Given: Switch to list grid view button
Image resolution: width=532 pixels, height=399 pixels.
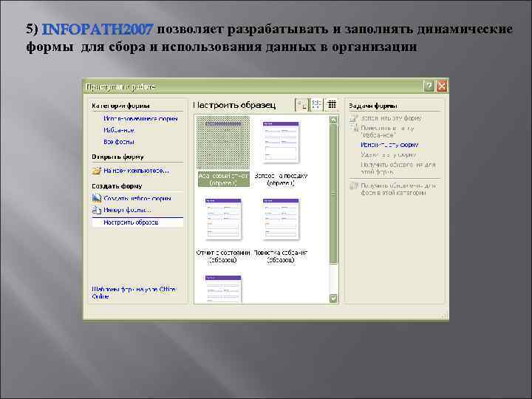Looking at the screenshot, I should [332, 104].
